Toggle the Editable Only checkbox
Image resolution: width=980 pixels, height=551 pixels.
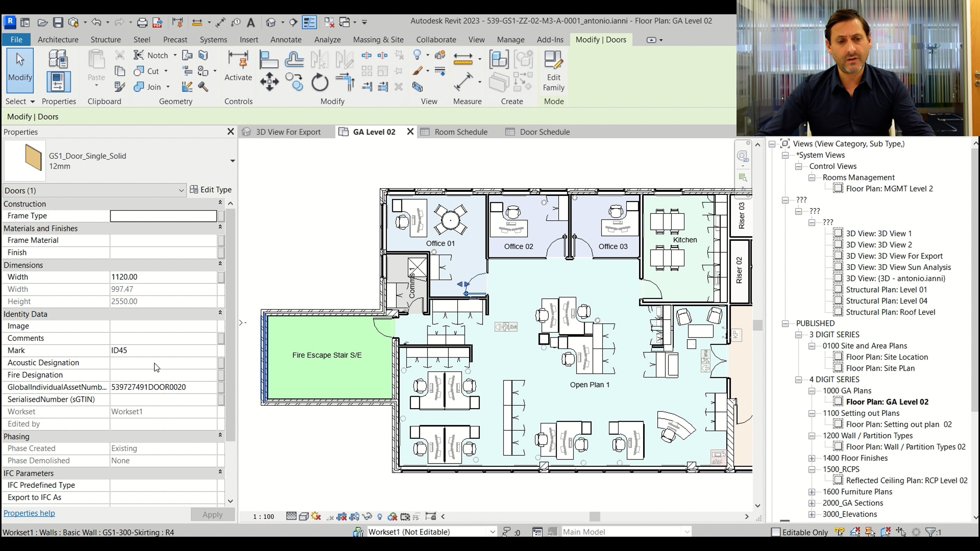pos(776,532)
